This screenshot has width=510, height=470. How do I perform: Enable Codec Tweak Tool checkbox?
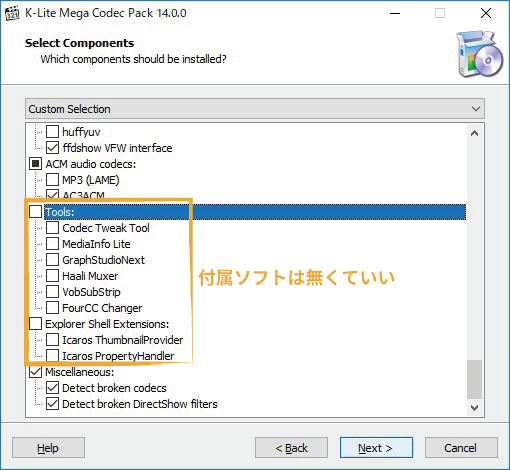[52, 228]
